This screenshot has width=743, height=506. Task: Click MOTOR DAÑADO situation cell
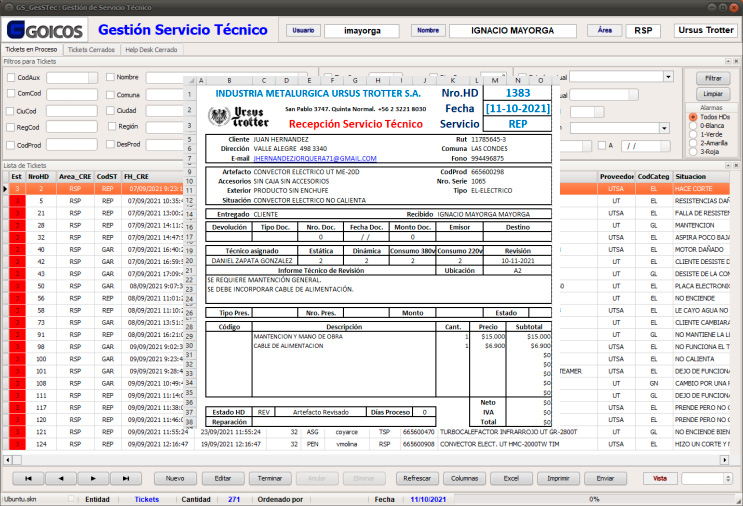[702, 250]
